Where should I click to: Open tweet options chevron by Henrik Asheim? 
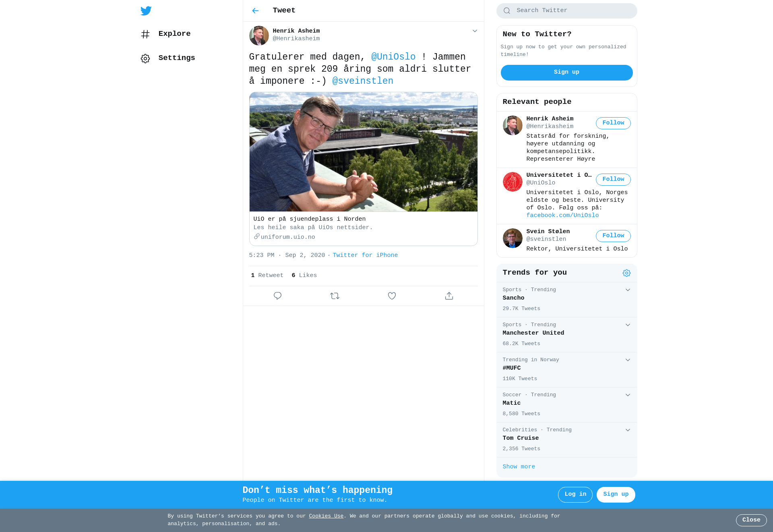point(475,31)
